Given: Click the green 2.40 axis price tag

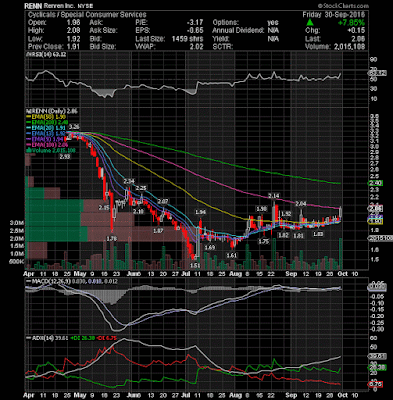Looking at the screenshot, I should (x=376, y=183).
